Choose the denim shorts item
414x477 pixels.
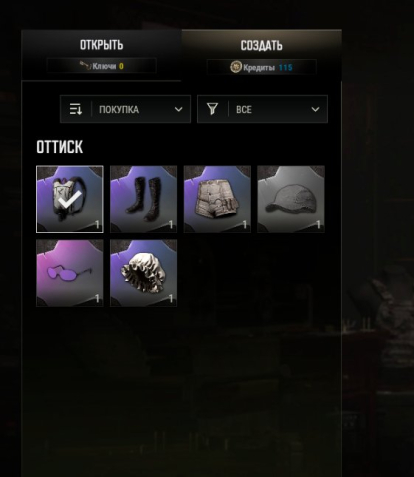[x=217, y=199]
